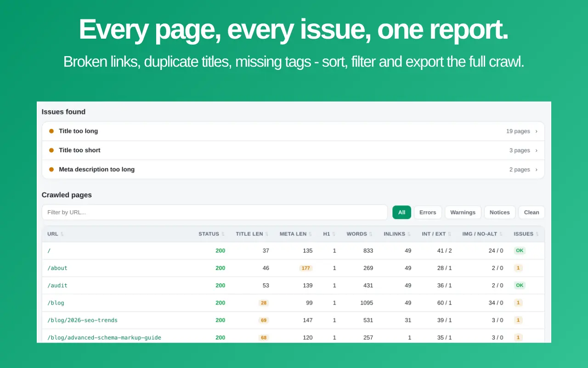Click the 177 meta length badge
Viewport: 588px width, 368px height.
[x=306, y=268]
